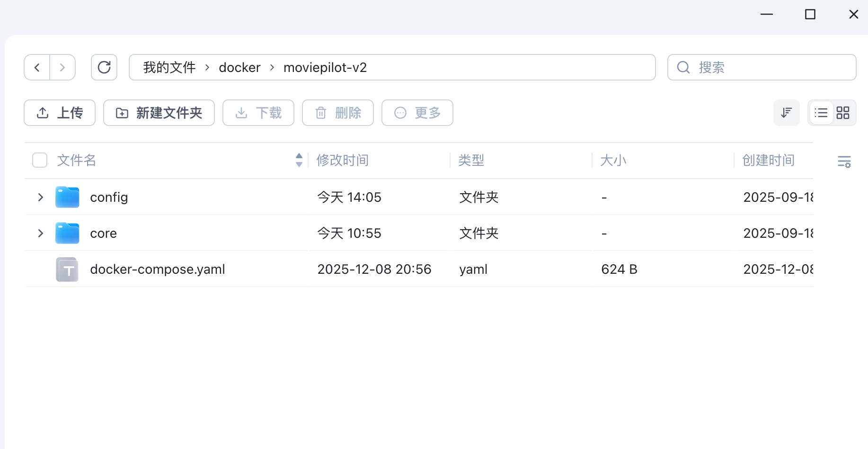
Task: Switch to grid view
Action: click(843, 113)
